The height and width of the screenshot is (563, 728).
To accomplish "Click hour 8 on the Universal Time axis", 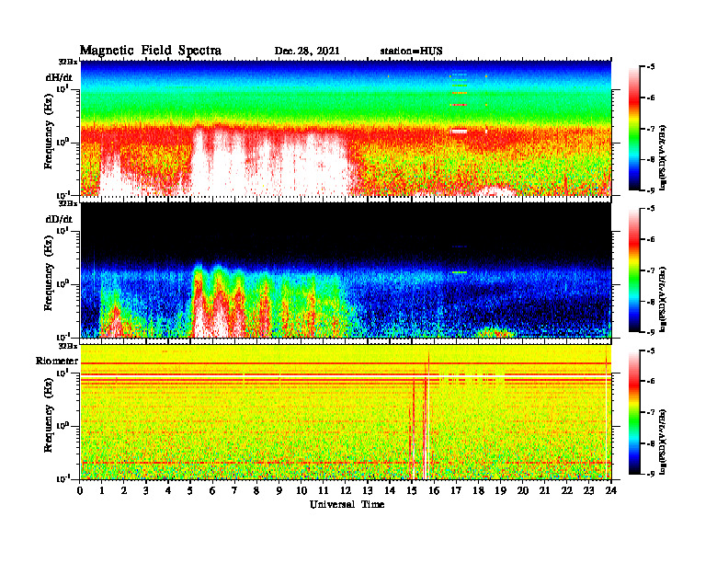I will [x=256, y=490].
